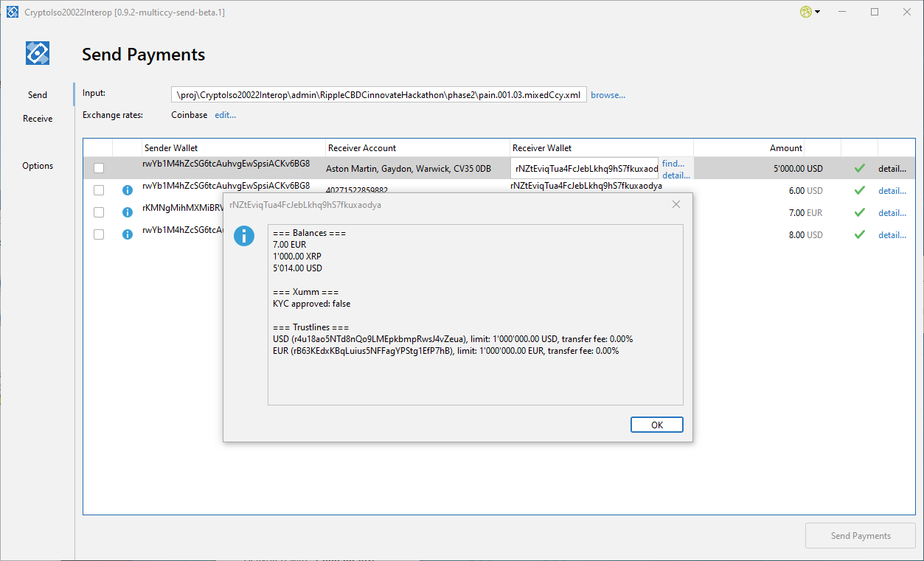Viewport: 924px width, 561px height.
Task: Click the Input file path field
Action: click(x=379, y=95)
